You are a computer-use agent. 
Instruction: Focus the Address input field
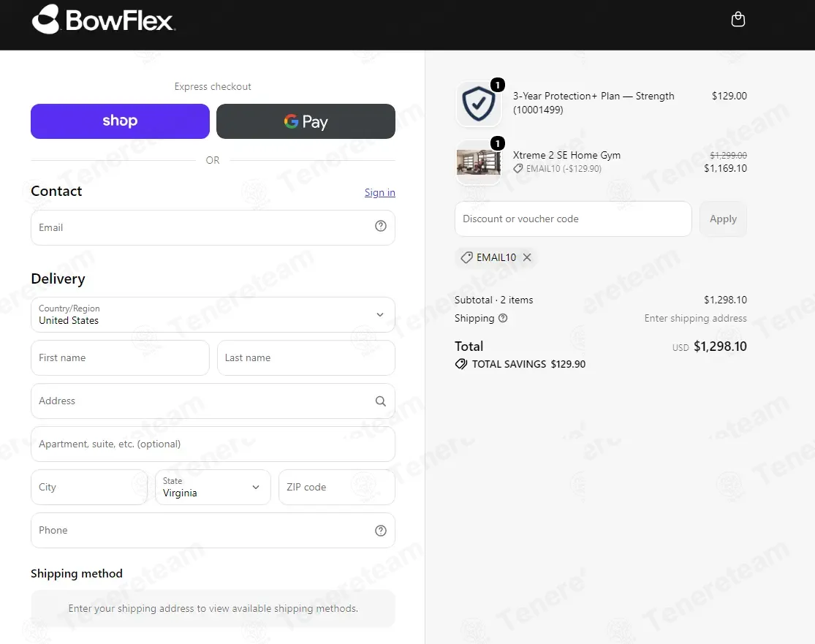(213, 401)
